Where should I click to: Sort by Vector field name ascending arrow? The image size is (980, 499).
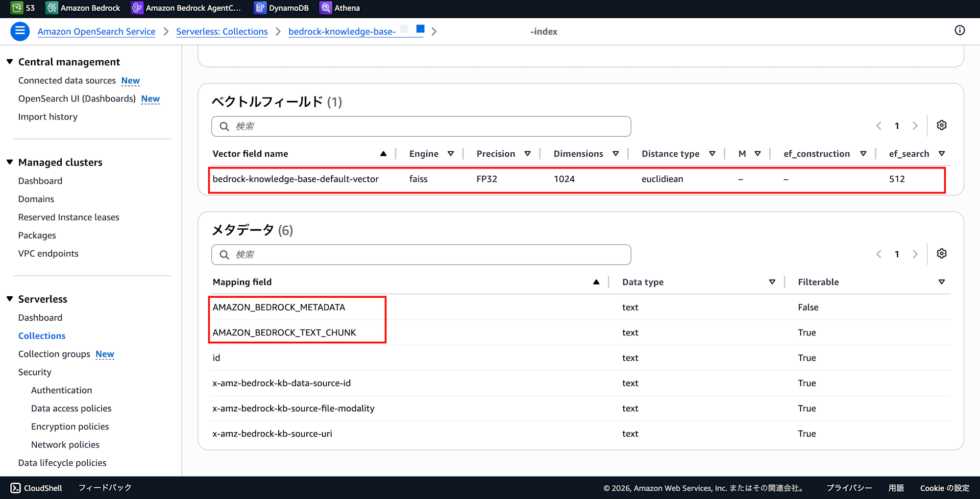click(x=383, y=154)
